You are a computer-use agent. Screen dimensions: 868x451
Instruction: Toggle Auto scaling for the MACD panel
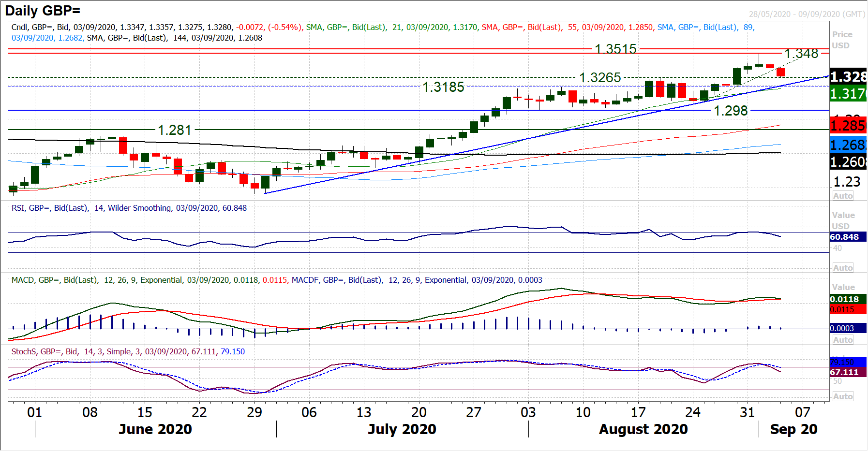tap(842, 340)
